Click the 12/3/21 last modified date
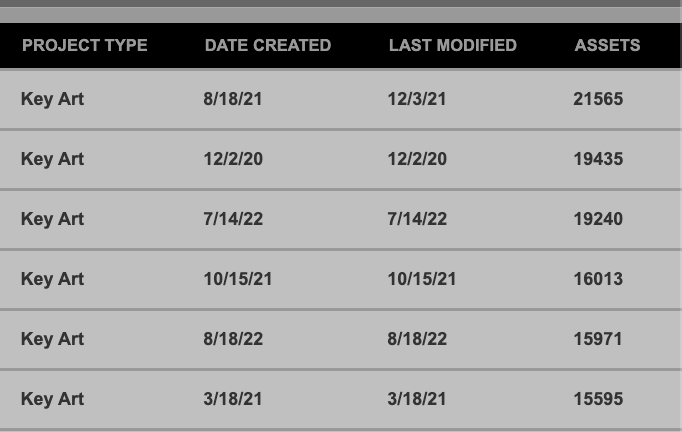Image resolution: width=682 pixels, height=432 pixels. click(x=417, y=99)
